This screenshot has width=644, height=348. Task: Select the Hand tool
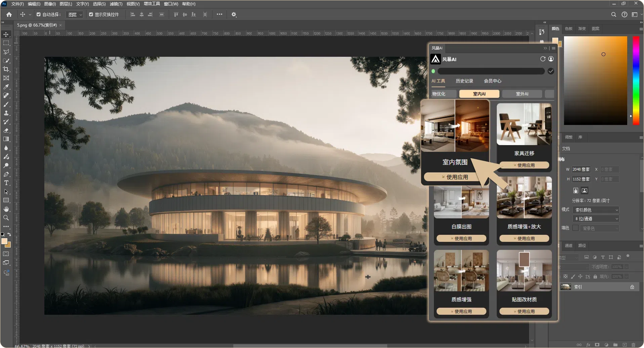tap(6, 209)
